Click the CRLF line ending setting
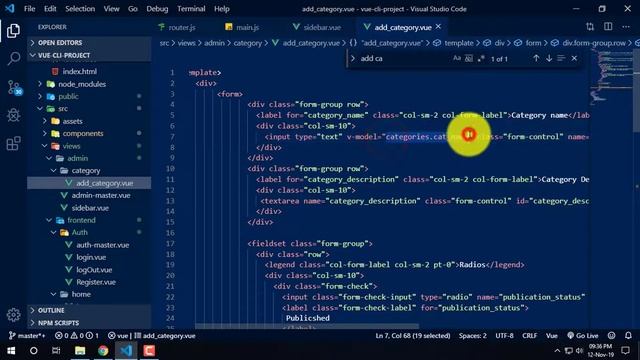This screenshot has width=640, height=360. click(x=529, y=336)
